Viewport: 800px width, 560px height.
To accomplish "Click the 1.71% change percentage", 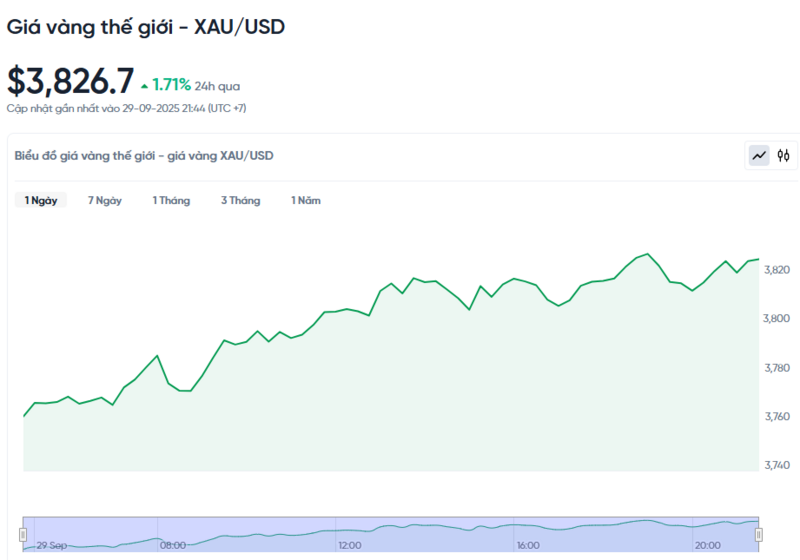I will click(x=171, y=86).
